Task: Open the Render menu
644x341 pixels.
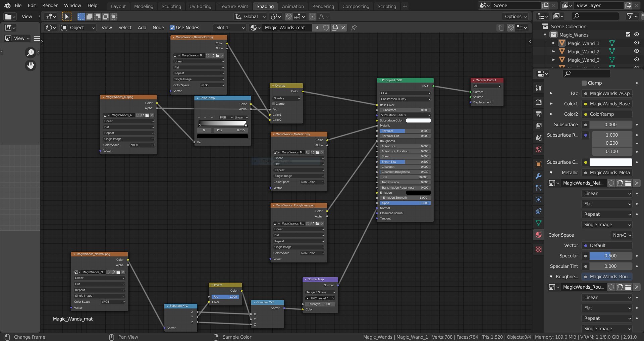Action: [x=50, y=5]
